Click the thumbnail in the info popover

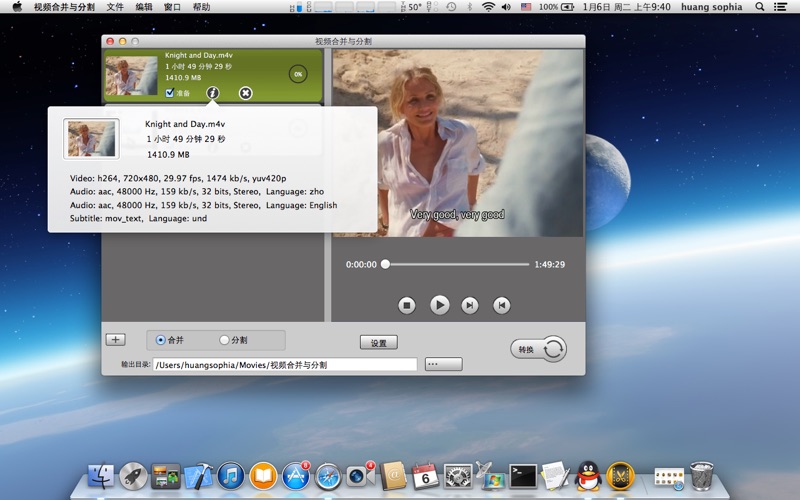(x=91, y=139)
